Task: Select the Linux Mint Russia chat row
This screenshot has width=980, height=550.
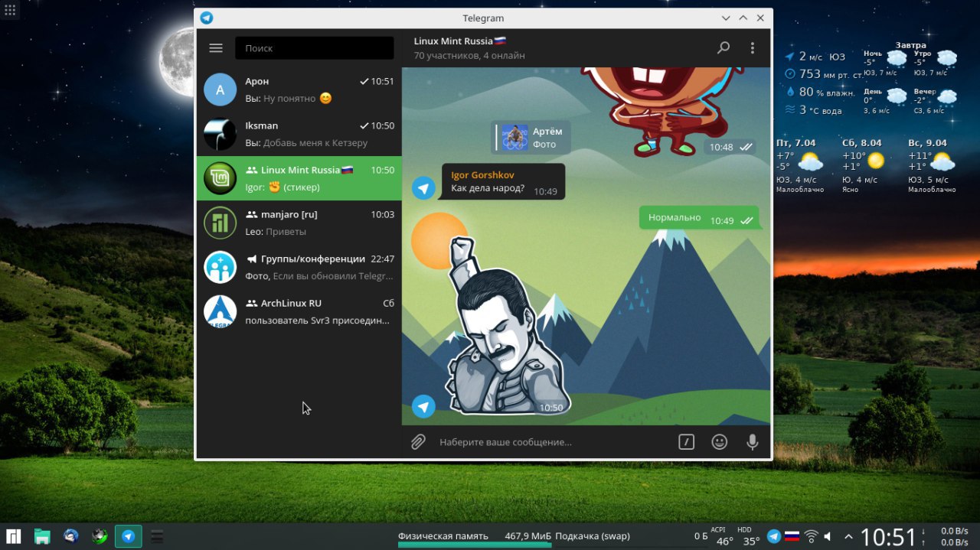Action: point(299,178)
